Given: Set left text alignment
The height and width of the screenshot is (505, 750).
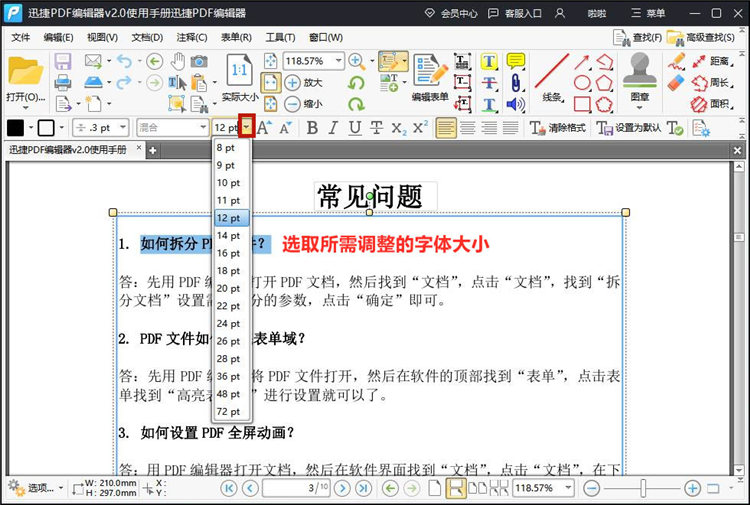Looking at the screenshot, I should coord(446,128).
